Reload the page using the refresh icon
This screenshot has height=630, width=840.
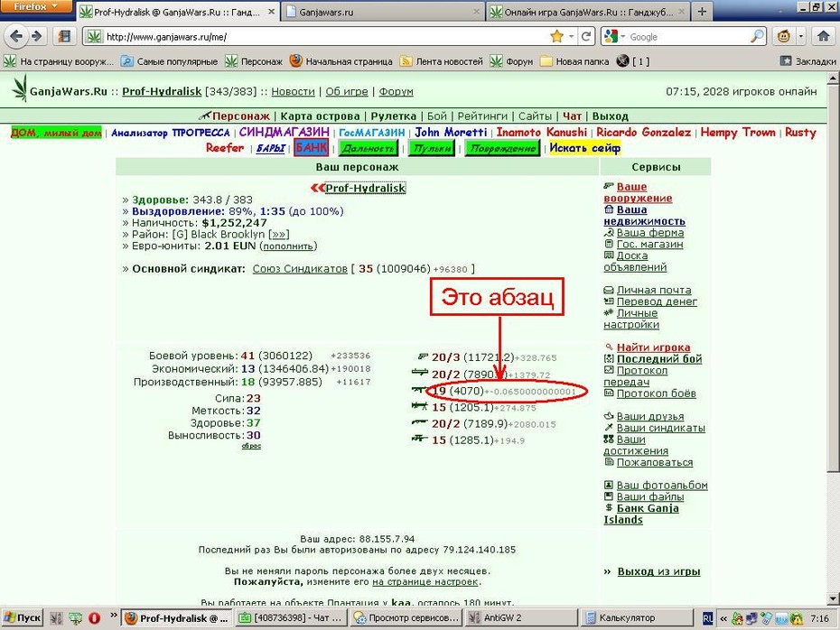[586, 36]
